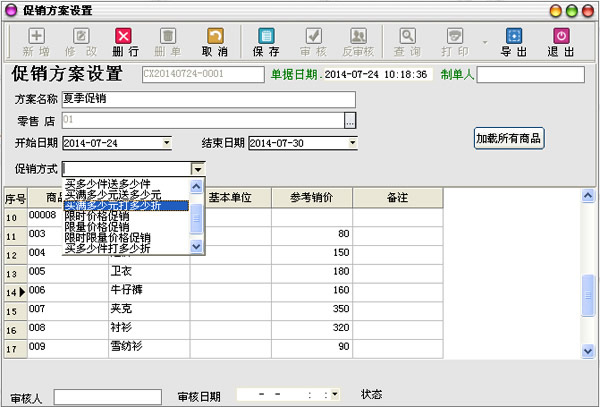Choose 限时价格促销 in promotion list
This screenshot has height=407, width=600.
click(97, 216)
